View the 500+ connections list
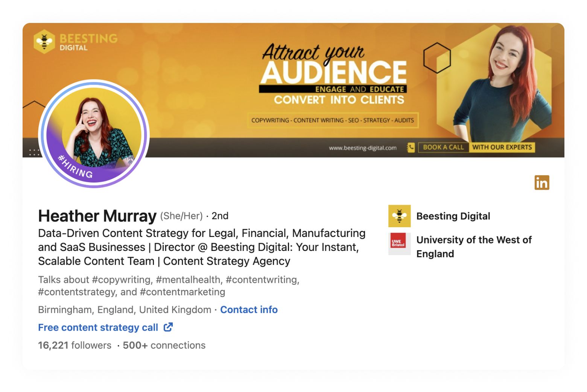Image resolution: width=587 pixels, height=392 pixels. click(x=164, y=345)
